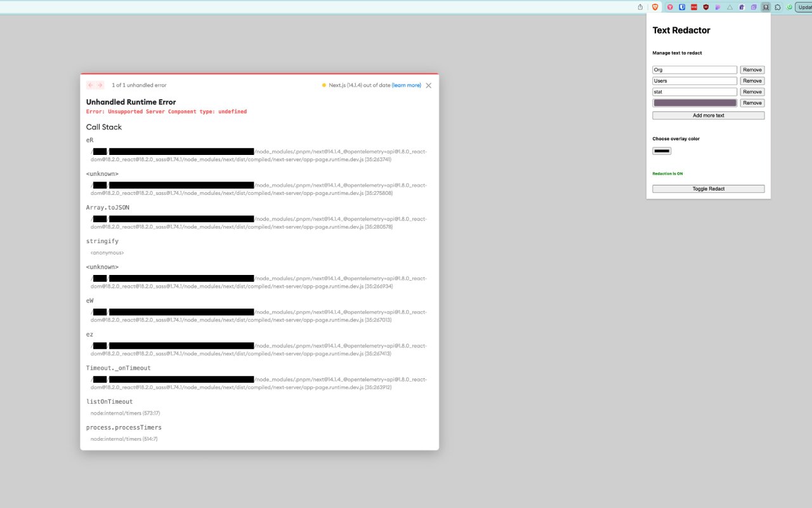This screenshot has height=508, width=812.
Task: Remove the 'Users' redaction entry
Action: click(752, 81)
